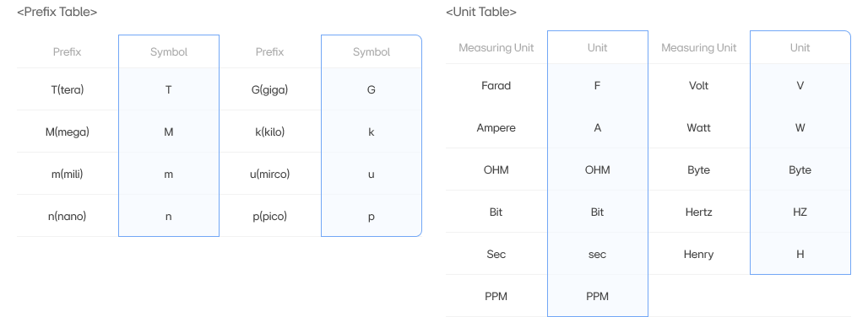Viewport: 868px width, 317px height.
Task: Click the Prefix Table heading
Action: (57, 12)
